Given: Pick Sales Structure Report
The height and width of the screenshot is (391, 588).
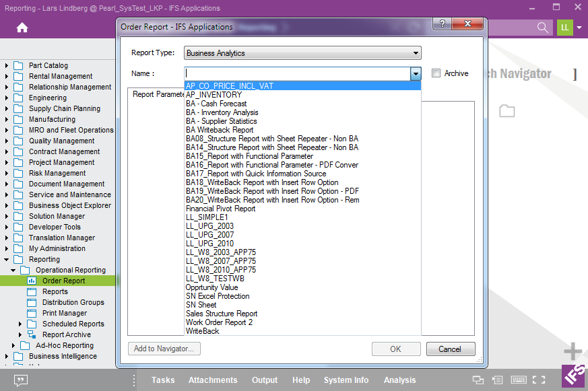Looking at the screenshot, I should [x=302, y=314].
